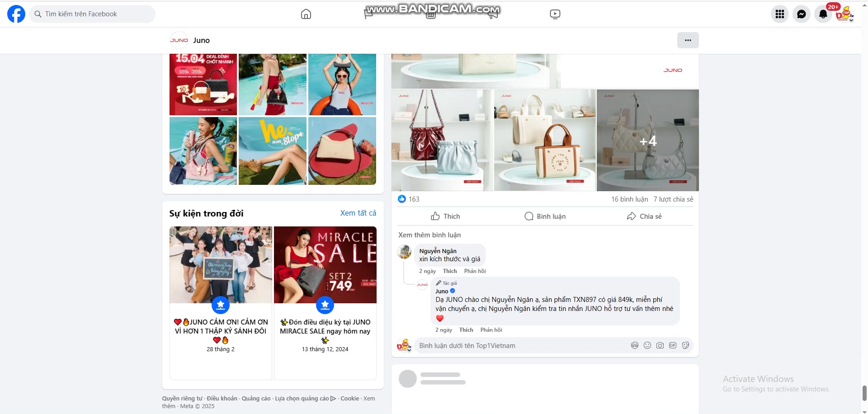
Task: Like Nguyễn Ngân's comment
Action: (x=449, y=271)
